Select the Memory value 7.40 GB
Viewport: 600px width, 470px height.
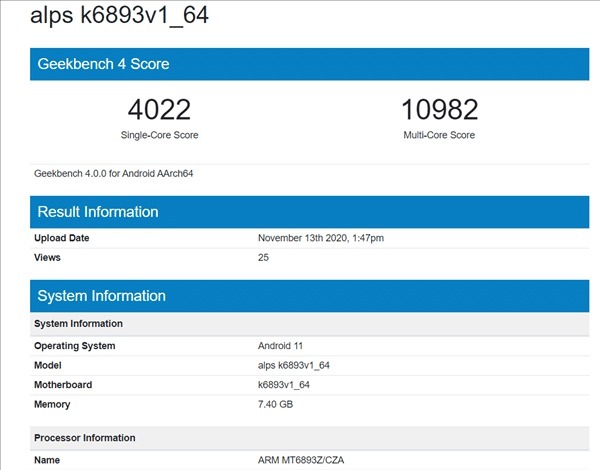[276, 404]
